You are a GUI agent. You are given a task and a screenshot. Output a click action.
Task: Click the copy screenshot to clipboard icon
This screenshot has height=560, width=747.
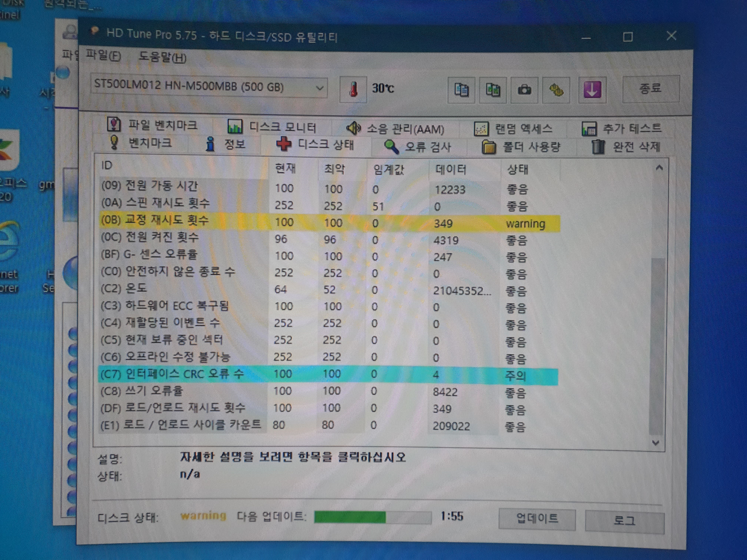tap(493, 90)
